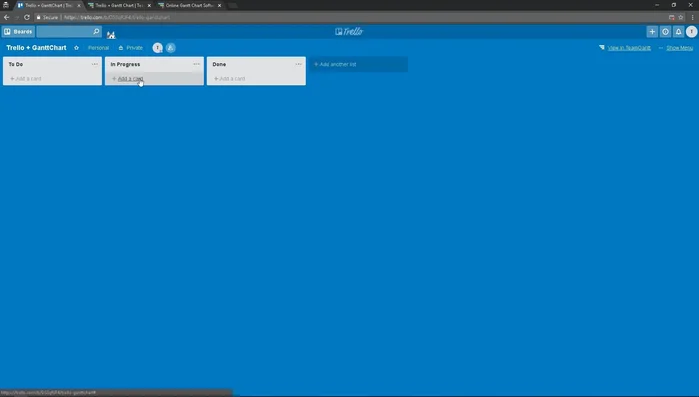
Task: Click the Personal team label
Action: [x=99, y=48]
